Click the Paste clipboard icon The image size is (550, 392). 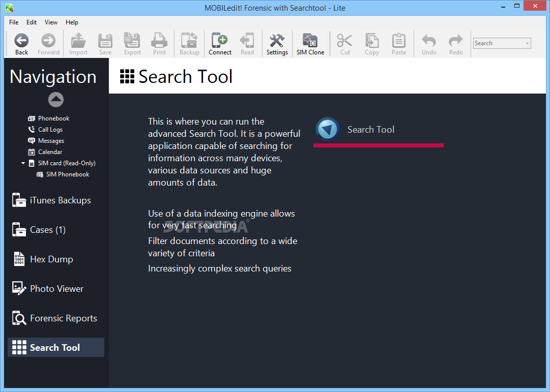399,44
